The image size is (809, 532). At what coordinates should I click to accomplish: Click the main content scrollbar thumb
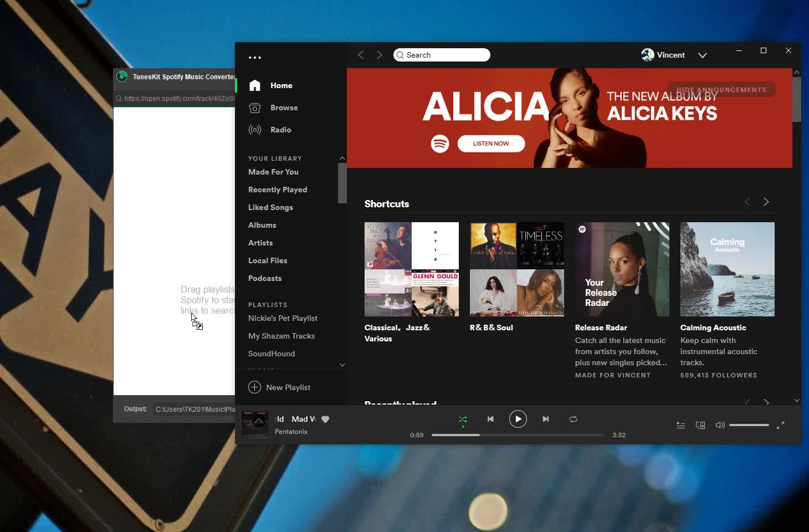(x=797, y=100)
